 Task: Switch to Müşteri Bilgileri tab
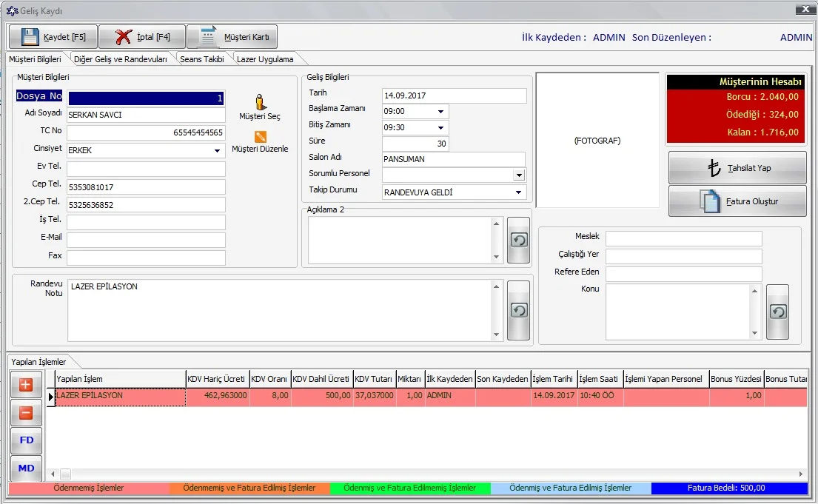click(35, 59)
